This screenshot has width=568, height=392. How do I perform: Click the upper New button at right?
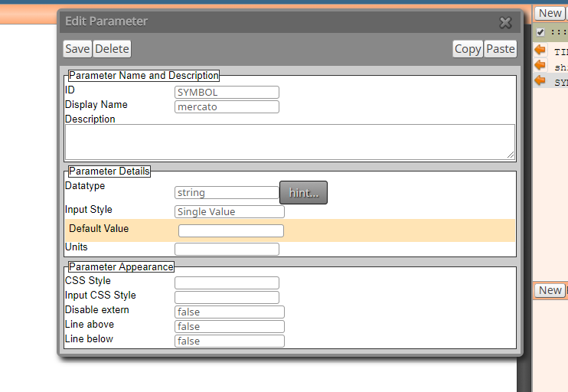coord(550,14)
